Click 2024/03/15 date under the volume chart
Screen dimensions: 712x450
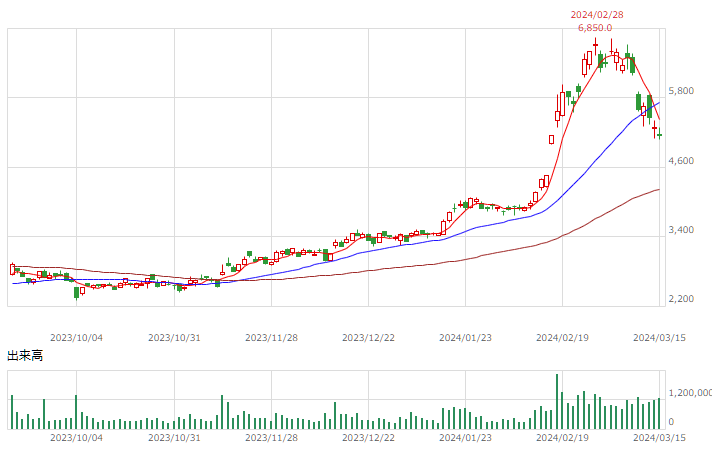point(659,438)
